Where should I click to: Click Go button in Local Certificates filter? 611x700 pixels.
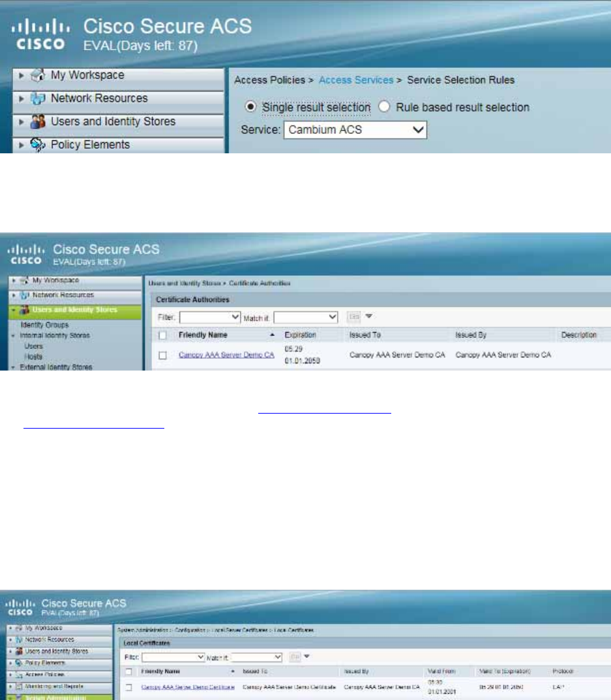pyautogui.click(x=295, y=657)
